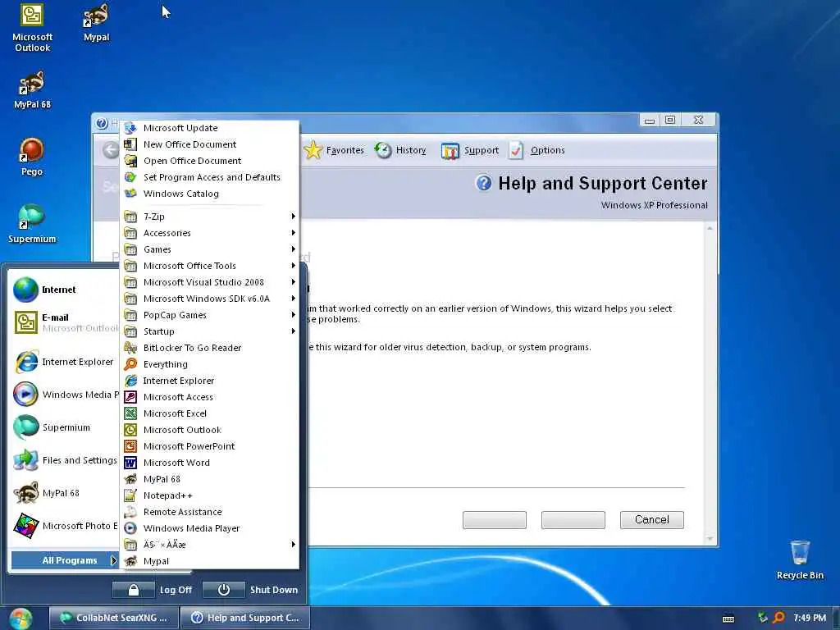Launch Microsoft Outlook from programs list
Screen dimensions: 840x630
[x=209, y=430]
